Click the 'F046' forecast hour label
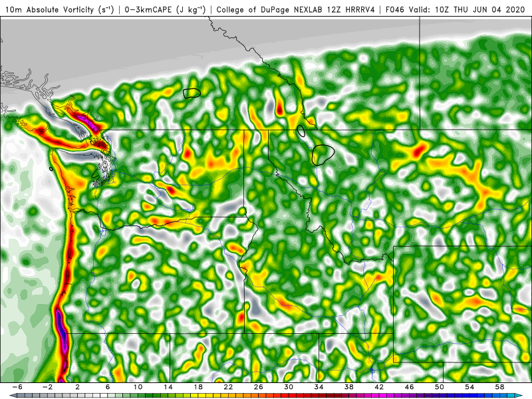 point(395,9)
